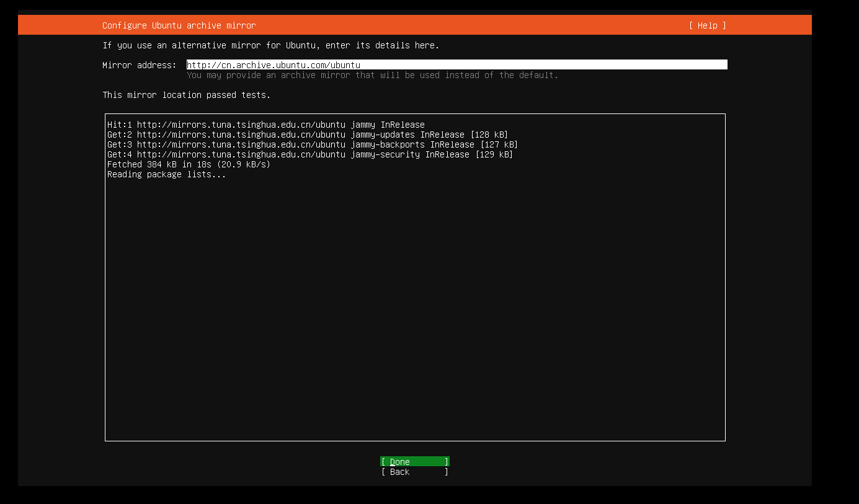This screenshot has width=859, height=504.
Task: Select the 'Configure Ubuntu archive mirror' title
Action: pos(179,25)
